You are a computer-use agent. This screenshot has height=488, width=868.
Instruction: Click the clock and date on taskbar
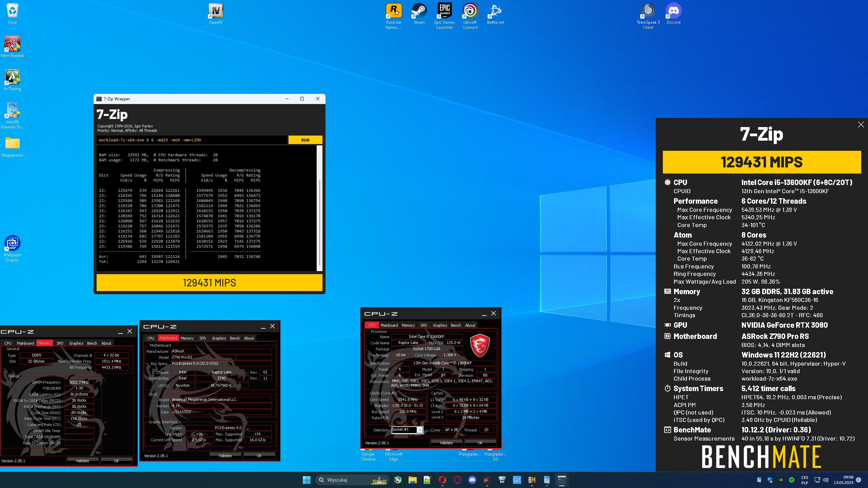click(x=844, y=480)
